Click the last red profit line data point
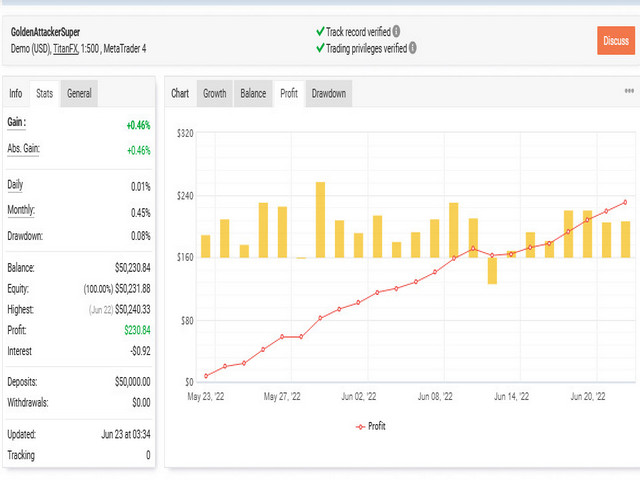This screenshot has height=480, width=640. click(625, 202)
